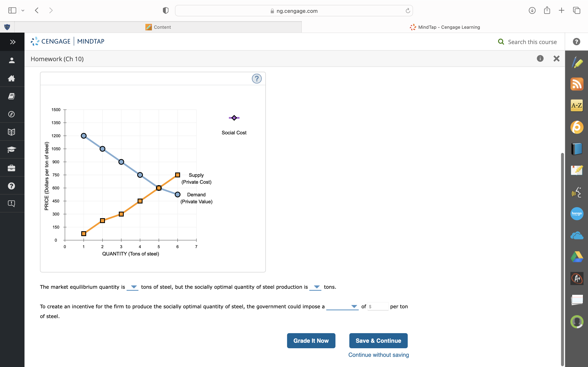Open the A+ grades tool
588x367 pixels.
click(x=577, y=278)
